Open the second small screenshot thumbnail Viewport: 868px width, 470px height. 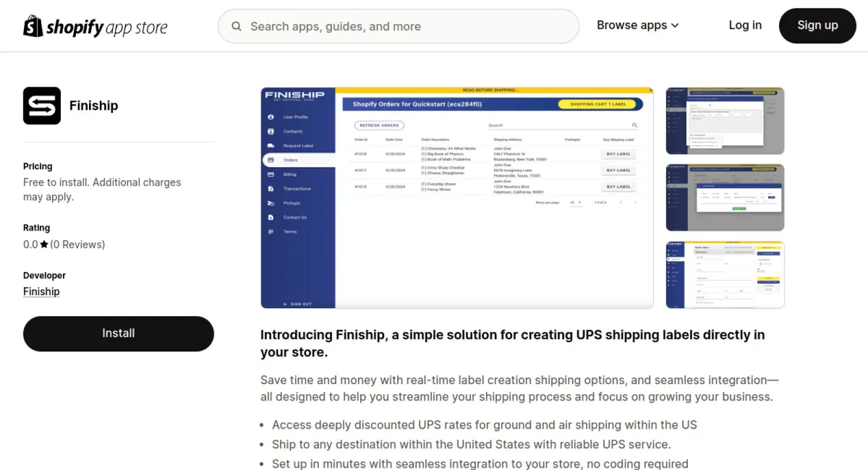[x=725, y=198]
